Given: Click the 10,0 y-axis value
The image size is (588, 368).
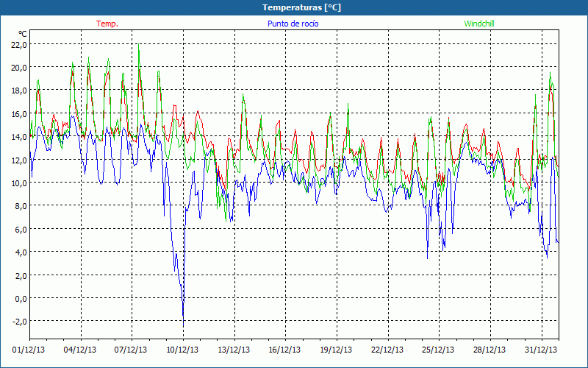Looking at the screenshot, I should (19, 183).
